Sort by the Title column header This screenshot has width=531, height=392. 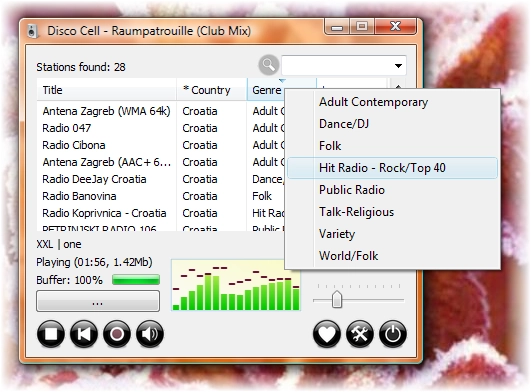pos(106,90)
